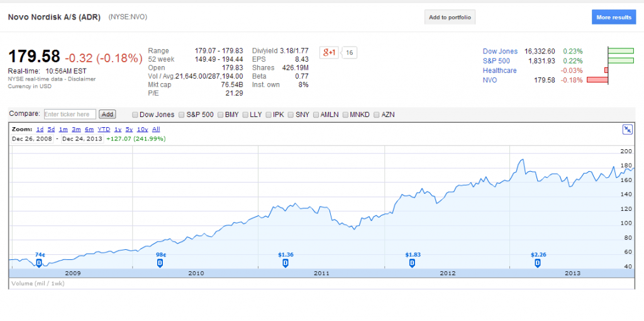Click the Dec 24, 2013 end date field

(82, 139)
